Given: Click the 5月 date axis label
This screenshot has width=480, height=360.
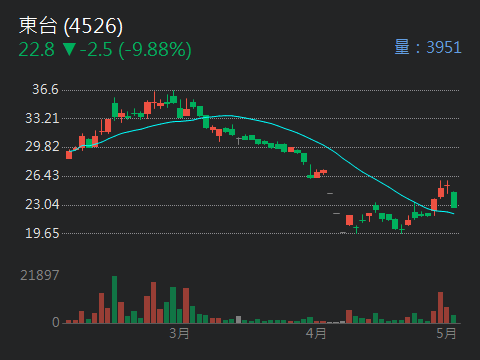Looking at the screenshot, I should tap(446, 333).
